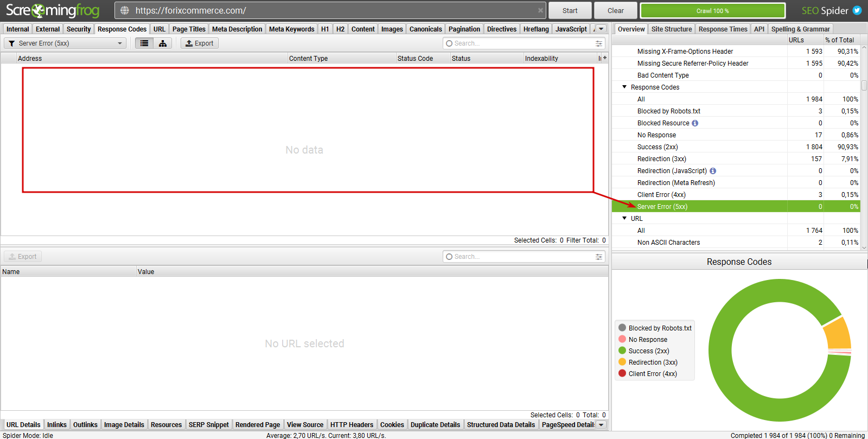Open the Internal tab
The image size is (868, 439).
coord(18,29)
